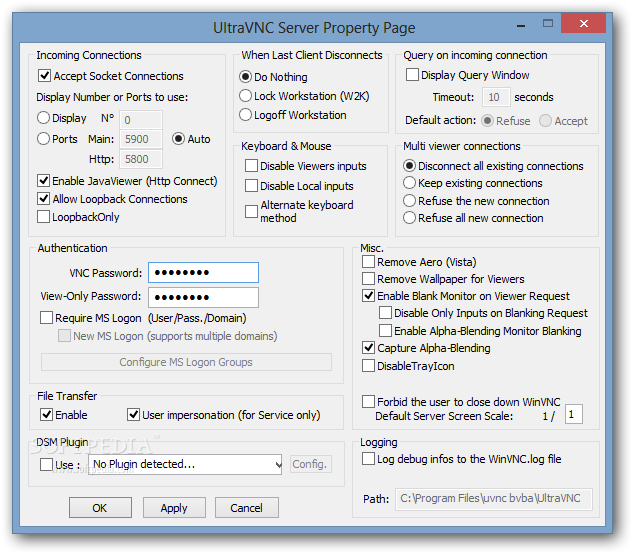Click the Cancel button
Viewport: 633px width, 554px height.
[247, 508]
